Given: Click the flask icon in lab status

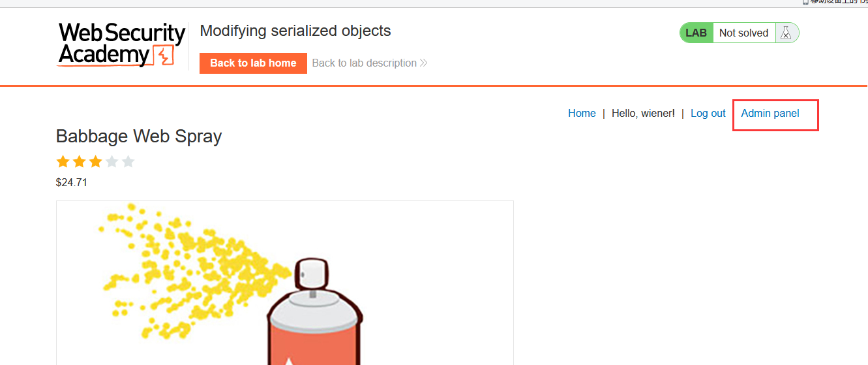Looking at the screenshot, I should pyautogui.click(x=786, y=33).
